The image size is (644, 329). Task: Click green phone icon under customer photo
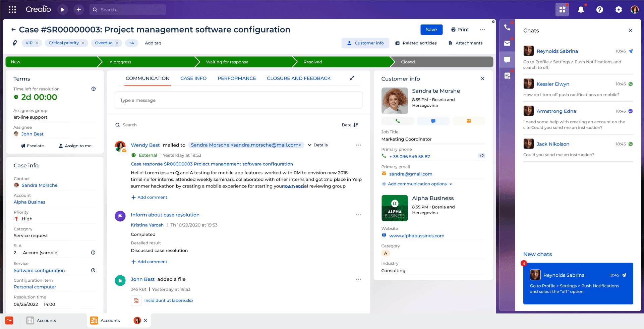pyautogui.click(x=398, y=121)
